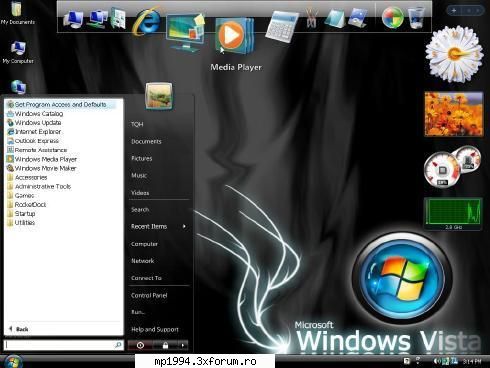The image size is (490, 368).
Task: Click the blue network tray icon
Action: (x=454, y=361)
